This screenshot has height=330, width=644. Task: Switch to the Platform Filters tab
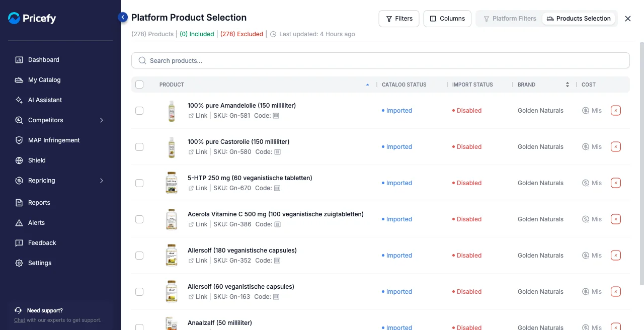coord(510,19)
